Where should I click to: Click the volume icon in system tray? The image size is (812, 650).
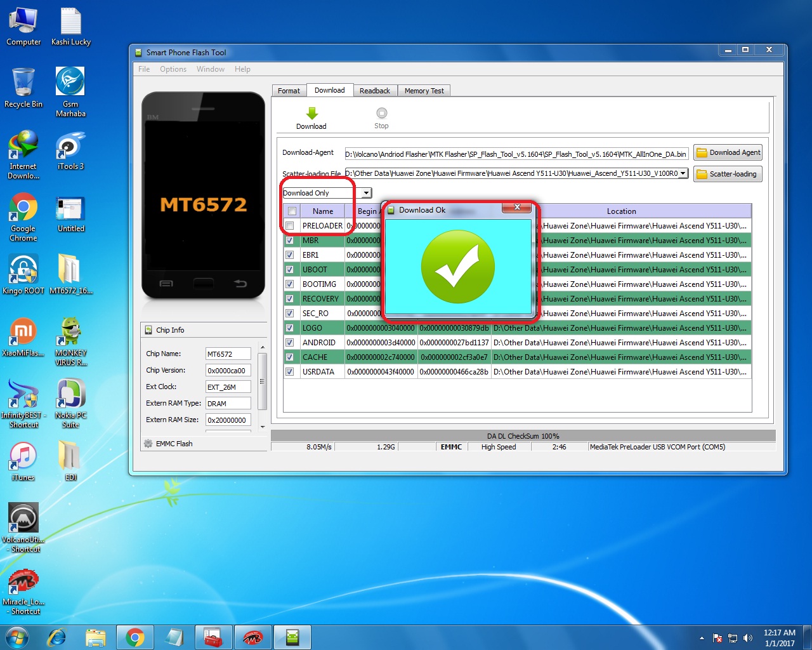[748, 638]
